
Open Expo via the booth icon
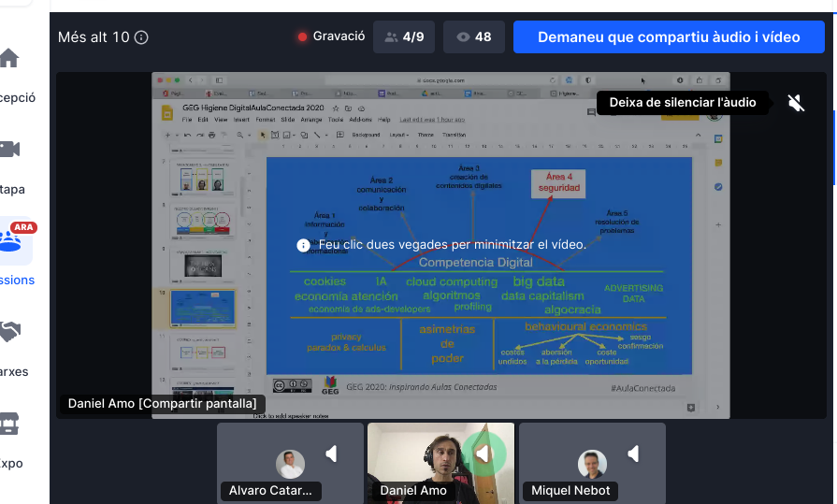point(9,424)
